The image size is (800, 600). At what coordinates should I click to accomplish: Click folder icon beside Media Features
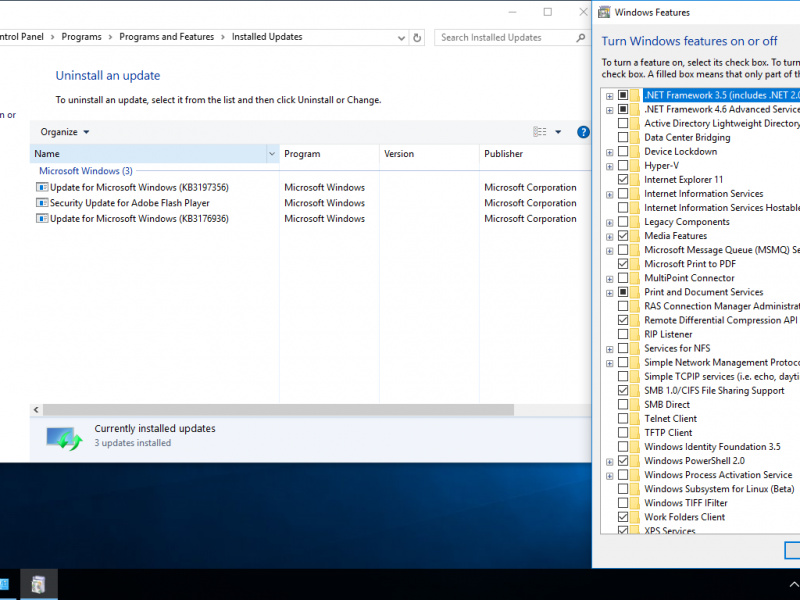click(634, 236)
